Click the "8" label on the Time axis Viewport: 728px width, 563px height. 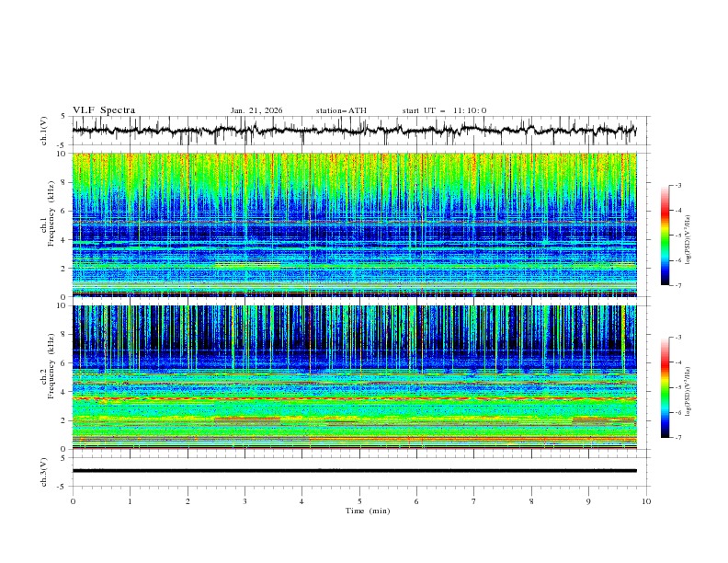tap(531, 501)
